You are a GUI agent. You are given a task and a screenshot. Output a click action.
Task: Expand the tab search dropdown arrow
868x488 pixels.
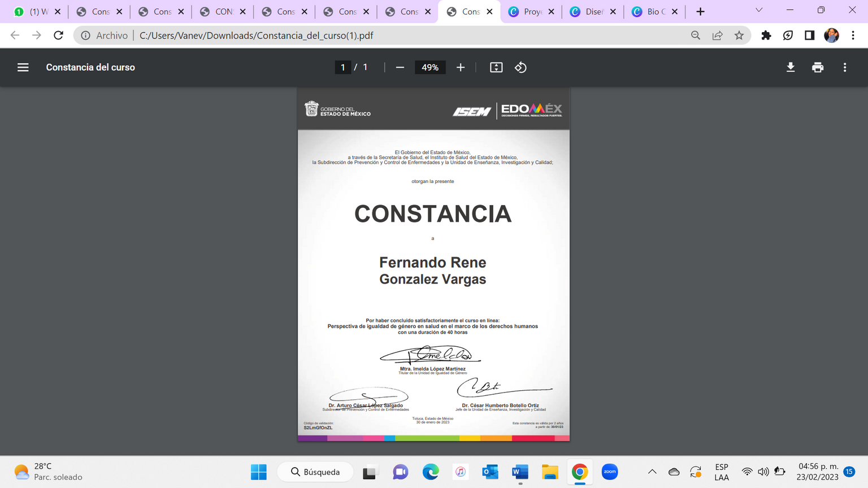759,10
